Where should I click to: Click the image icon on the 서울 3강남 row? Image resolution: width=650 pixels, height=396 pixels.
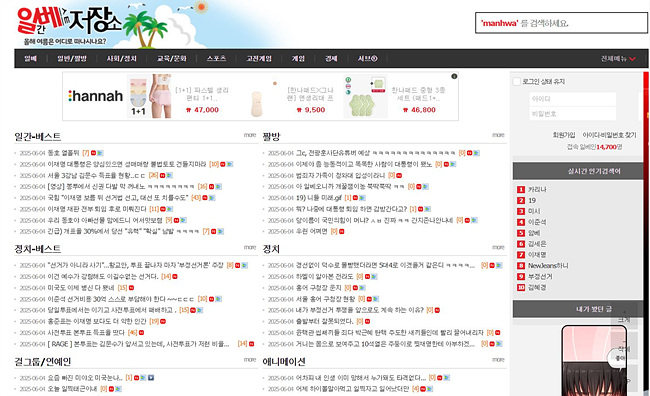[x=169, y=175]
